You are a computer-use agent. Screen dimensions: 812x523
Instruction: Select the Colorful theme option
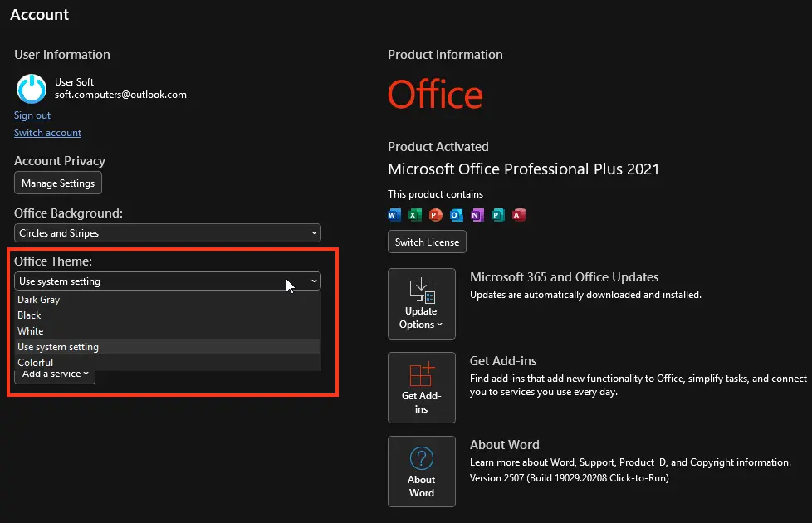click(x=36, y=363)
